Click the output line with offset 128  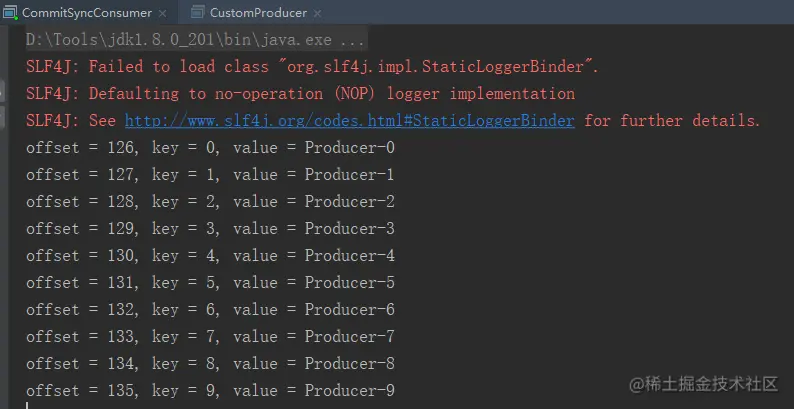(210, 202)
